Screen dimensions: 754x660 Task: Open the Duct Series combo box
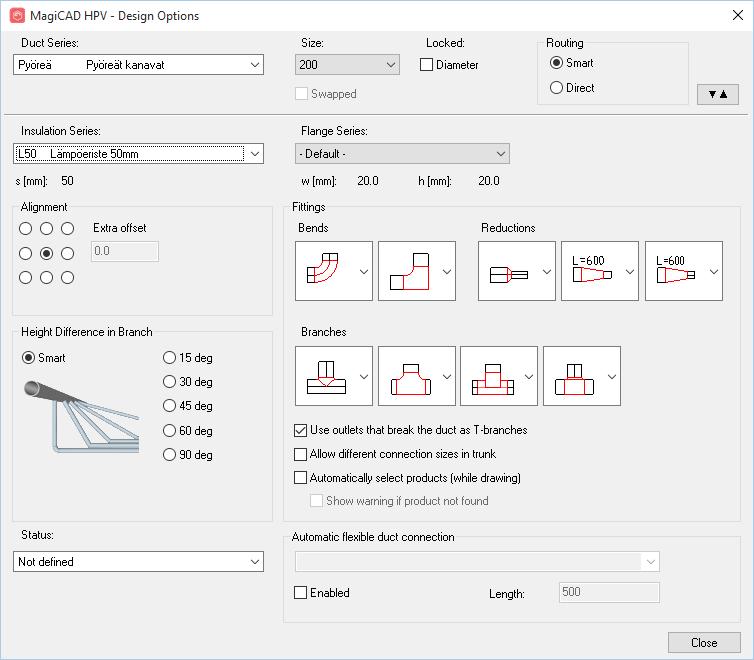click(138, 64)
